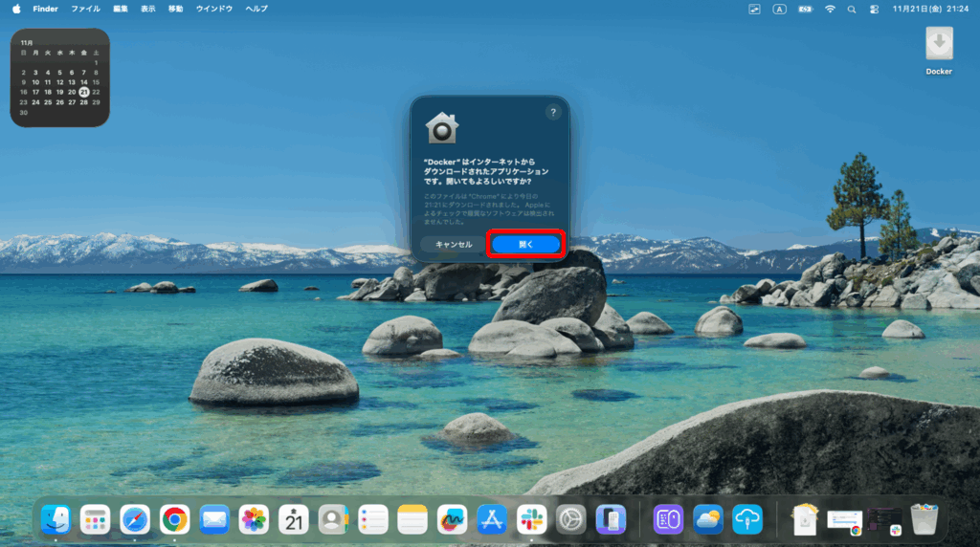Open System Settings from the Dock
The image size is (980, 547).
tap(571, 519)
